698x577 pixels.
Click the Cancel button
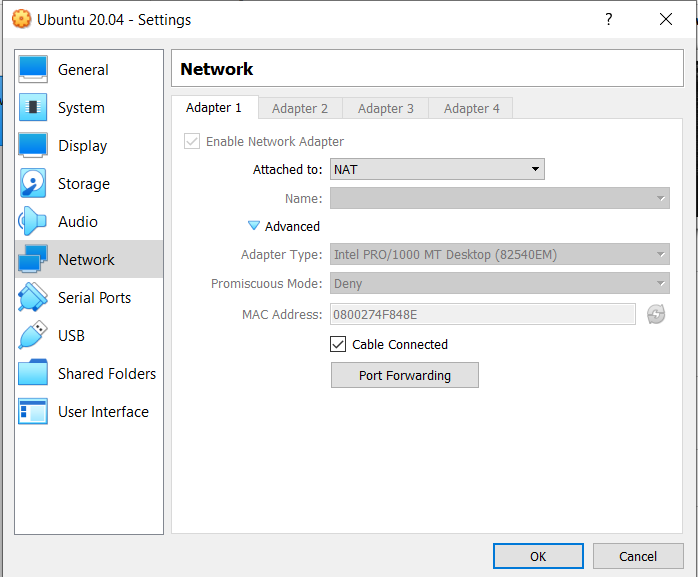click(x=638, y=556)
